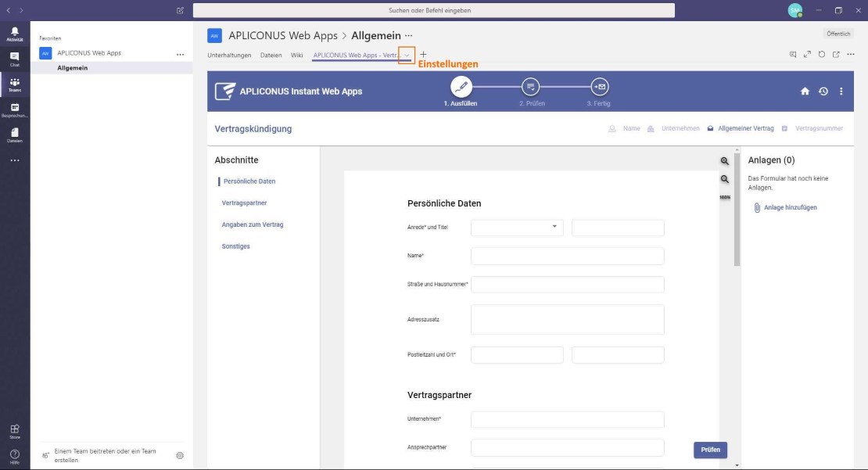Focus the search or command box

click(x=433, y=10)
